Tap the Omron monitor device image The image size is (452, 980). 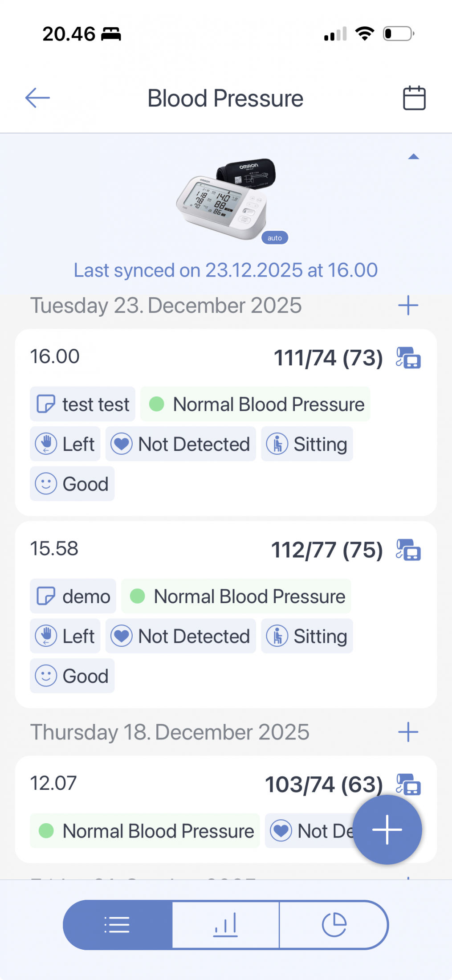pos(227,199)
